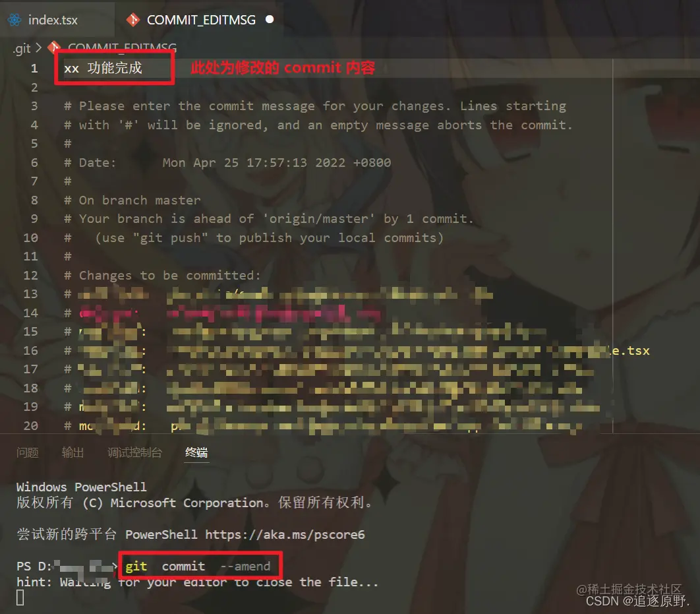700x614 pixels.
Task: Select the 终端 (Terminal) panel tab
Action: (x=196, y=452)
